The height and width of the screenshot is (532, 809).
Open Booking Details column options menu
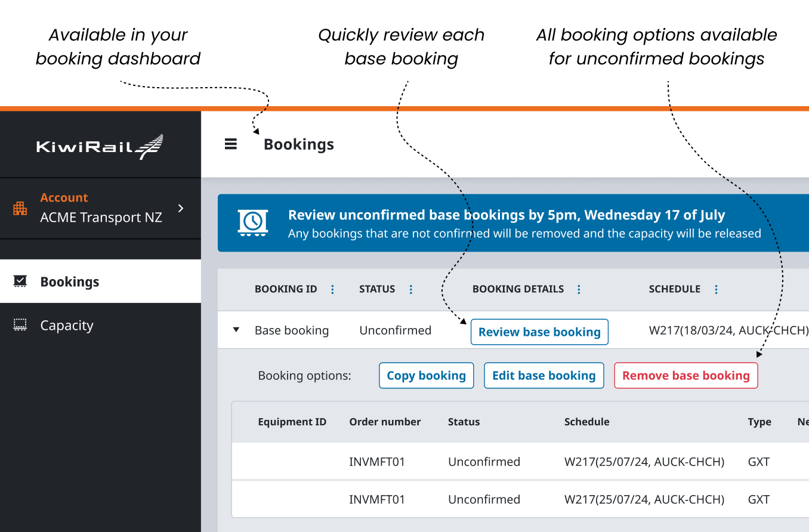pos(579,289)
